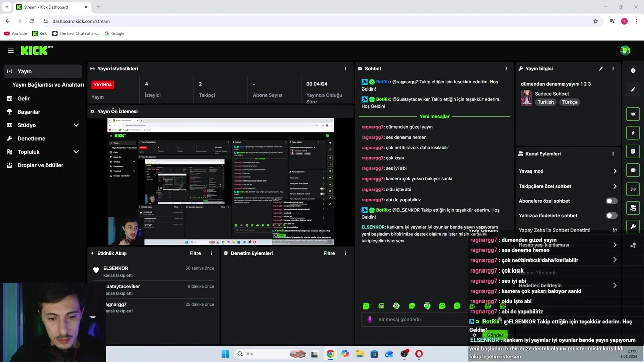Open Droplar ve ödüller in the sidebar
The height and width of the screenshot is (362, 644).
click(x=43, y=165)
